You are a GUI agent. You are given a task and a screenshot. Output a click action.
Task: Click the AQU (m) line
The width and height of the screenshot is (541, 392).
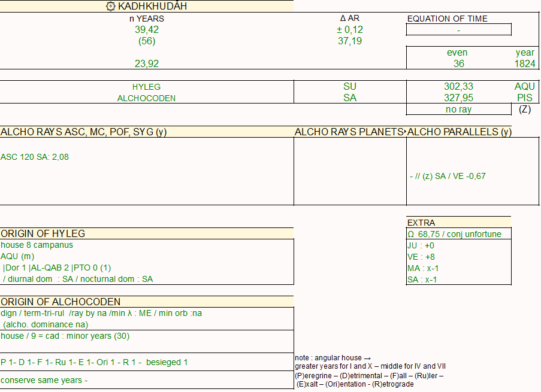[17, 257]
